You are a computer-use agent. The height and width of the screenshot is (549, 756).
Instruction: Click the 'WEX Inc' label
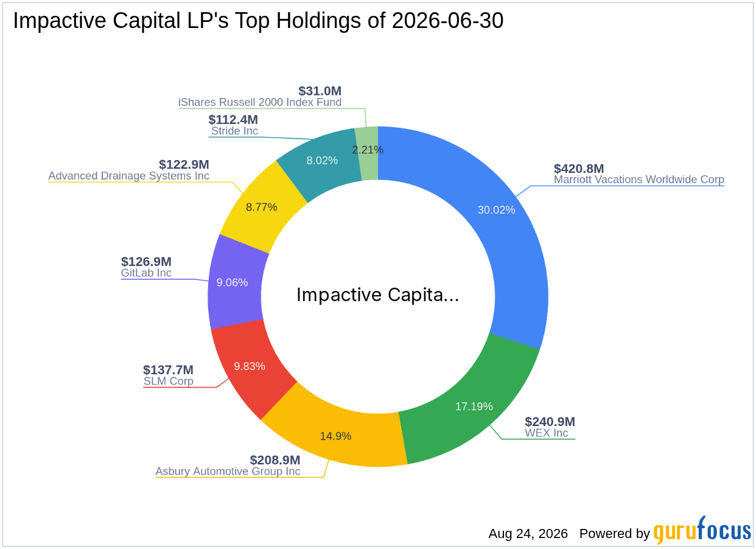[x=547, y=433]
